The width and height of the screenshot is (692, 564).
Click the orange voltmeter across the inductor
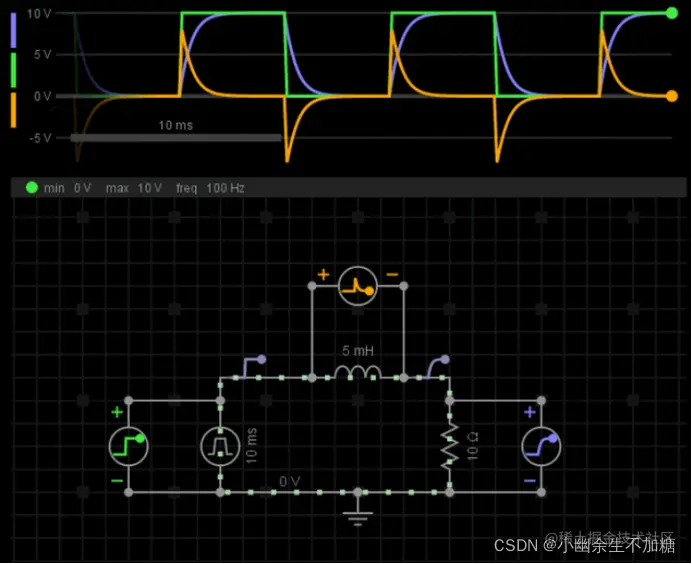click(358, 286)
